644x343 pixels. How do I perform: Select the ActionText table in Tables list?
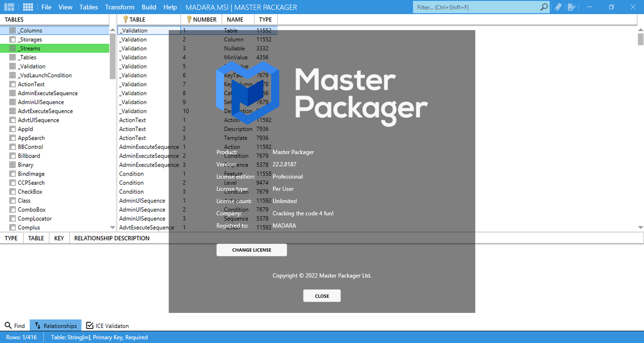54,84
